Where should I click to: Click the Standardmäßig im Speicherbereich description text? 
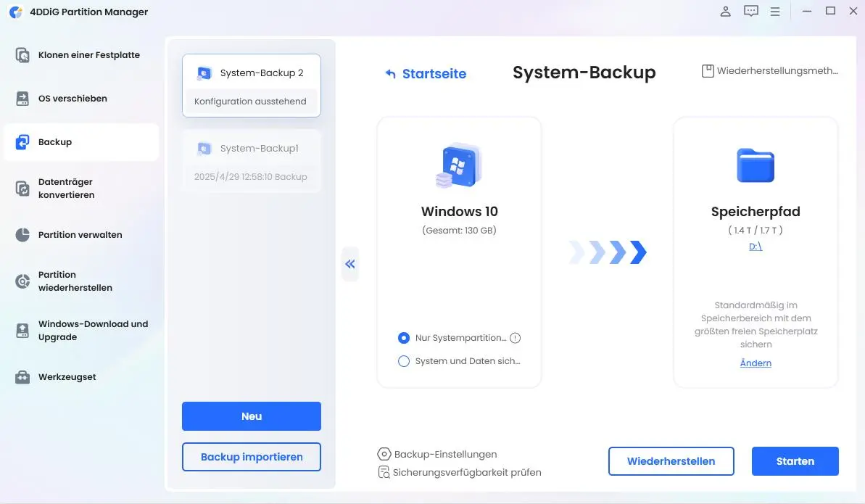coord(756,325)
